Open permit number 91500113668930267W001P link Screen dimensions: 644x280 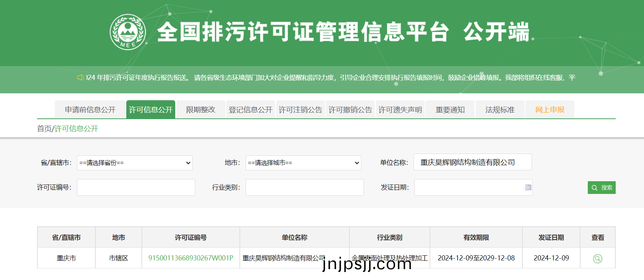click(190, 258)
